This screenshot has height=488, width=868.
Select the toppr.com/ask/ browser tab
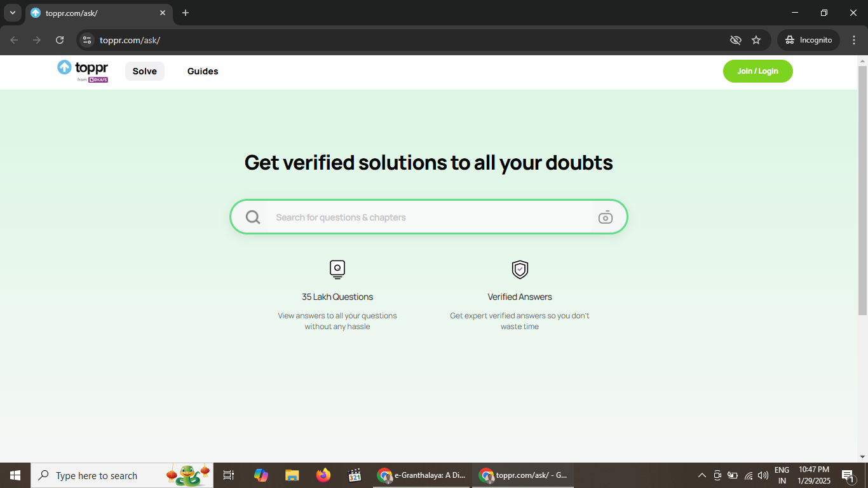tap(99, 13)
